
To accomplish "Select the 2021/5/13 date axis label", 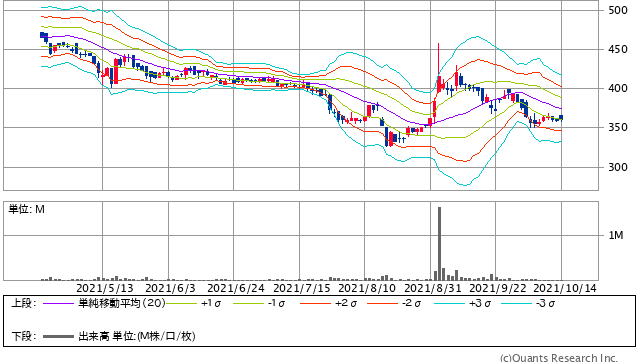I will (x=105, y=288).
